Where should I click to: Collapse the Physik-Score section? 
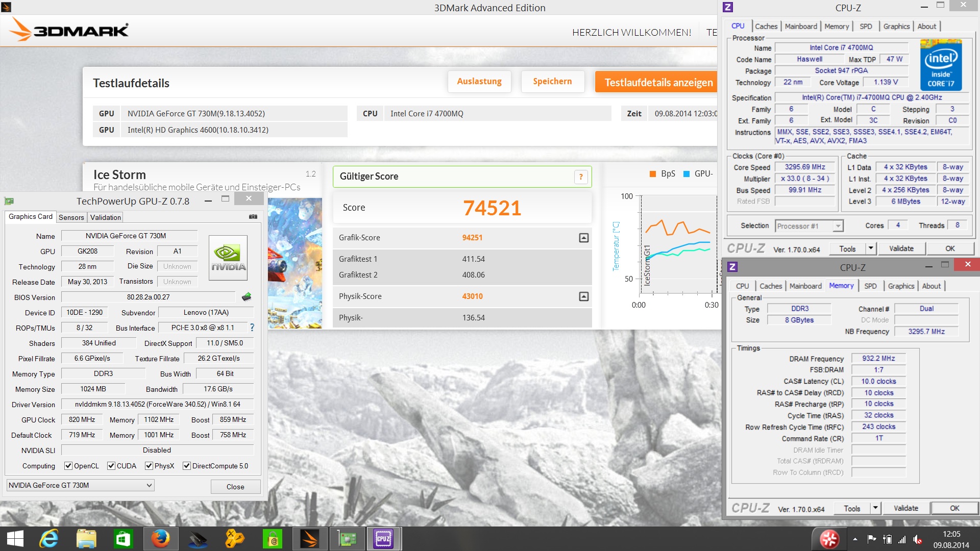584,296
